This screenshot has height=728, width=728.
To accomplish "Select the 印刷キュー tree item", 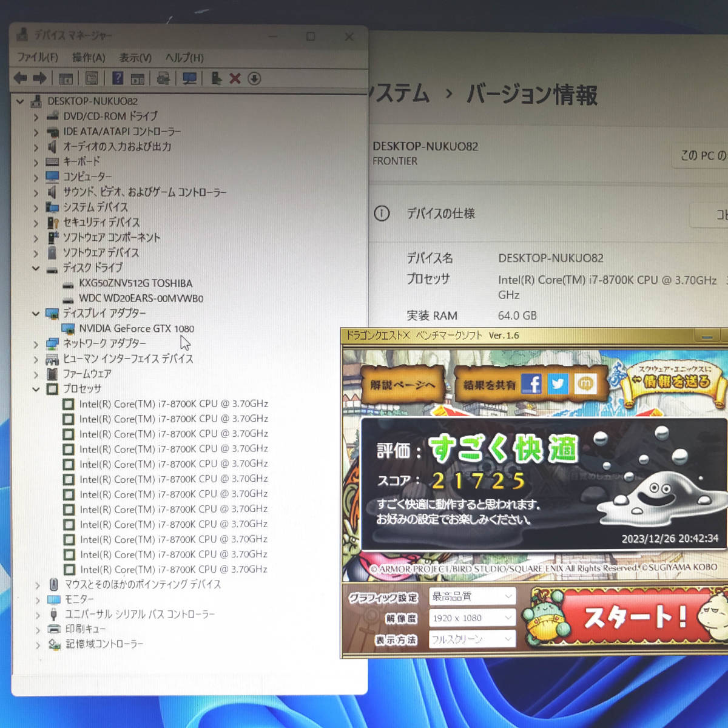I will (85, 629).
